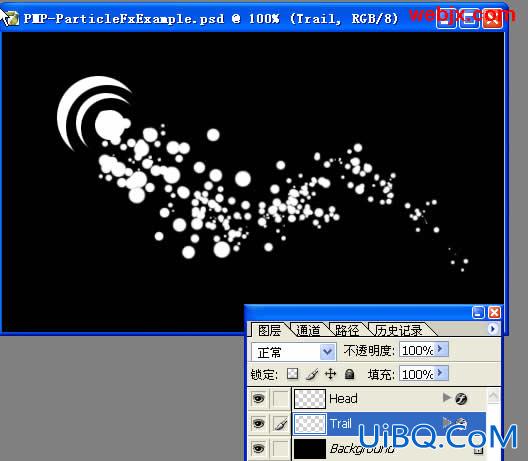Hide the Background layer eye icon
This screenshot has width=528, height=461.
[x=258, y=448]
